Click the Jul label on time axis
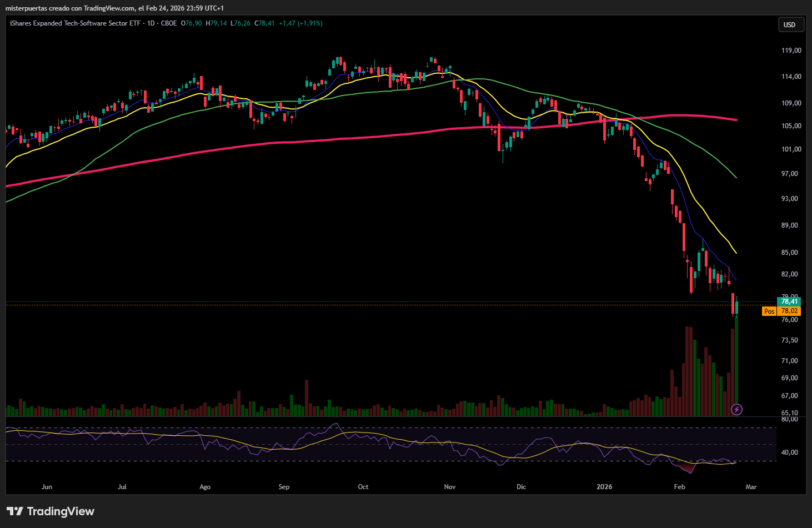812x528 pixels. (122, 487)
